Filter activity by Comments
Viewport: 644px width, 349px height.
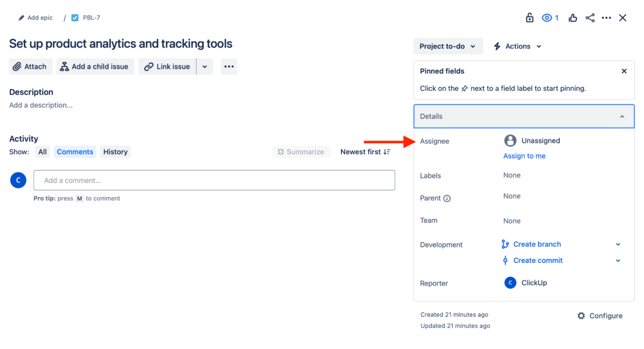click(x=75, y=152)
